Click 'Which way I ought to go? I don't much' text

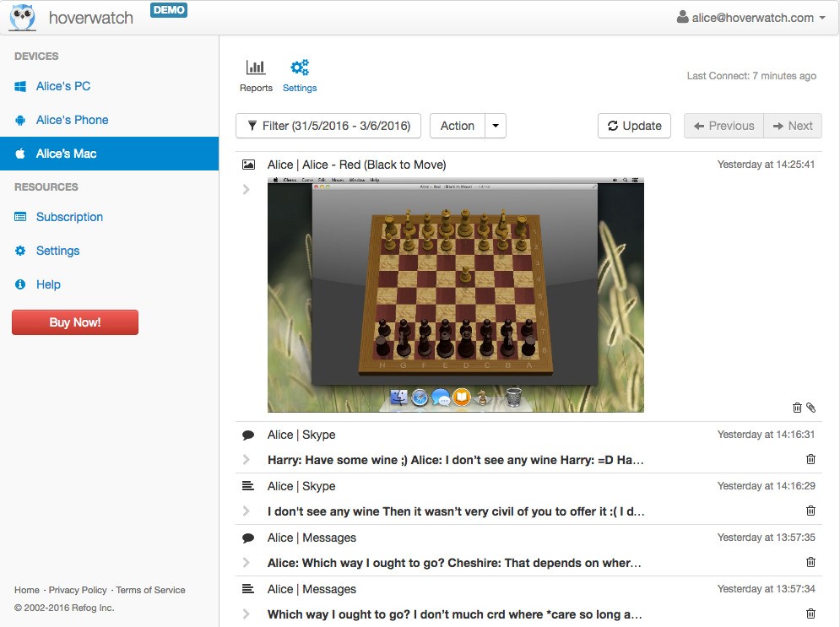(x=454, y=614)
